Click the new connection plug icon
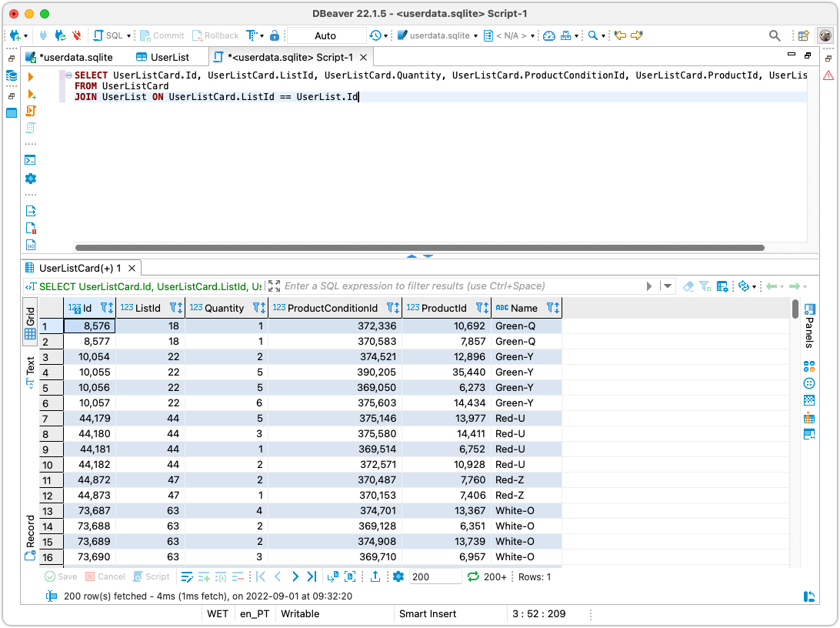 [x=15, y=36]
